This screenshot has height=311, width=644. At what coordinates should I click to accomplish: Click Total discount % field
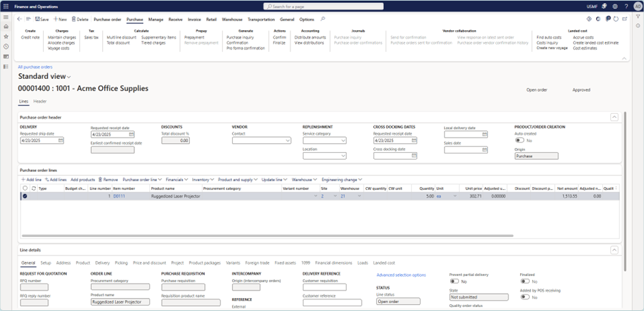tap(175, 140)
